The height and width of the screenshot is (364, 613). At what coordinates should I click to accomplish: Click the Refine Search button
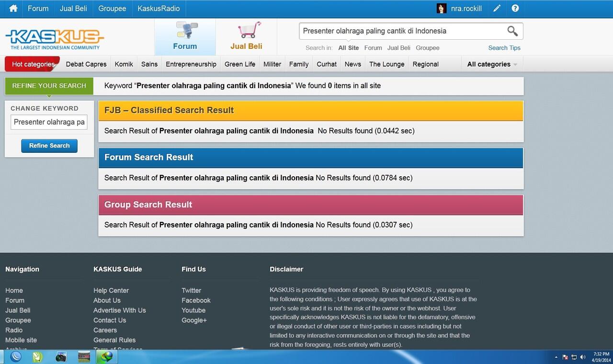(x=49, y=146)
